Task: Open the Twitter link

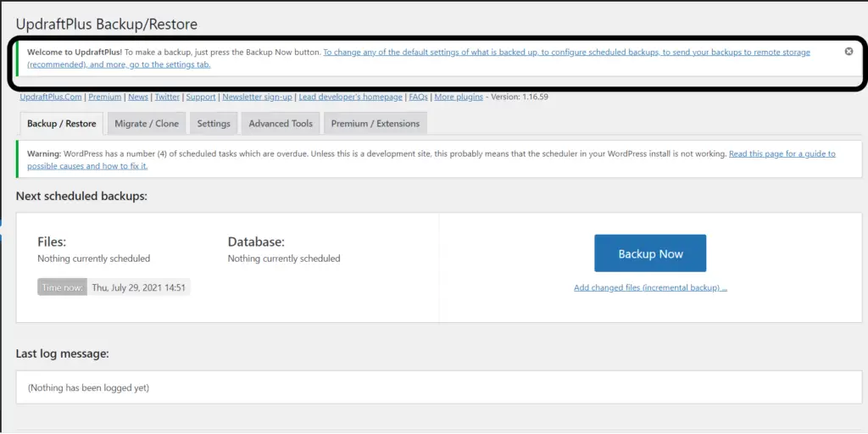Action: pyautogui.click(x=167, y=97)
